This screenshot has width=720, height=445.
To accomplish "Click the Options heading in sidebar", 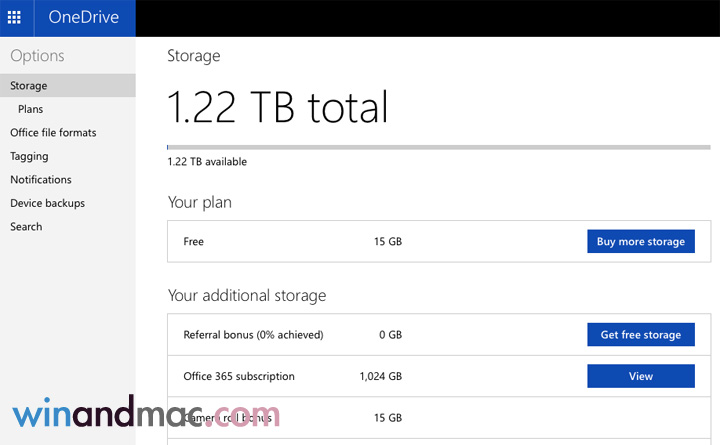I will point(37,56).
